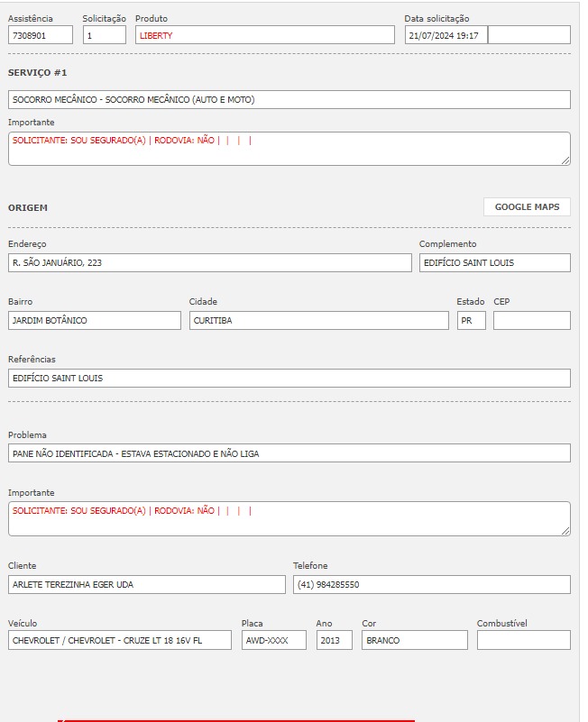The height and width of the screenshot is (722, 588).
Task: Click the Socorro Mecânico service field
Action: pyautogui.click(x=289, y=100)
